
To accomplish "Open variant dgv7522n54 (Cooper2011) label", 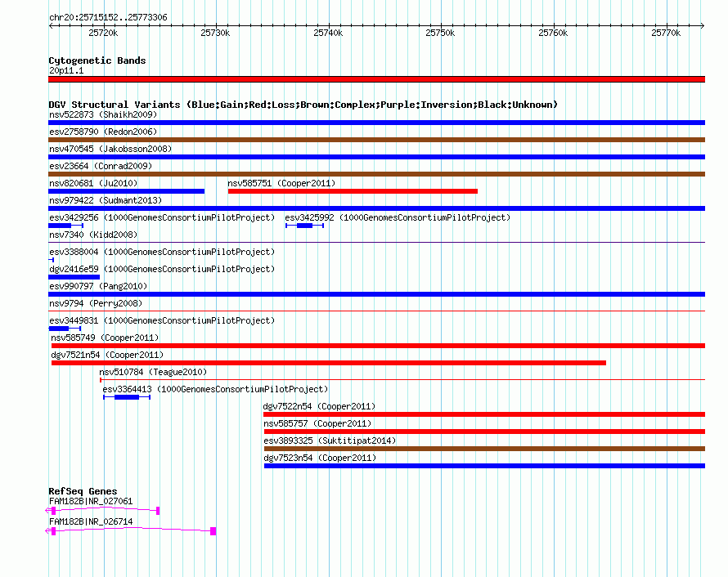I will coord(320,406).
